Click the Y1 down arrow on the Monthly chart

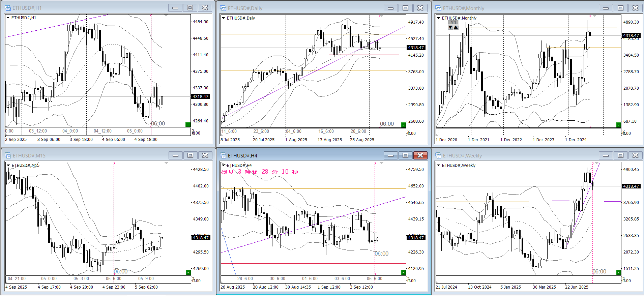[450, 28]
